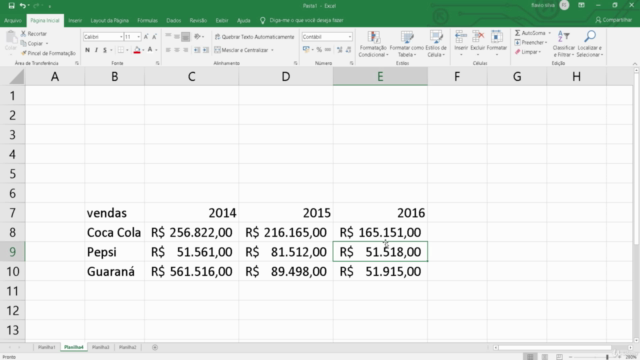Toggle bottom vertical alignment

pyautogui.click(x=186, y=37)
